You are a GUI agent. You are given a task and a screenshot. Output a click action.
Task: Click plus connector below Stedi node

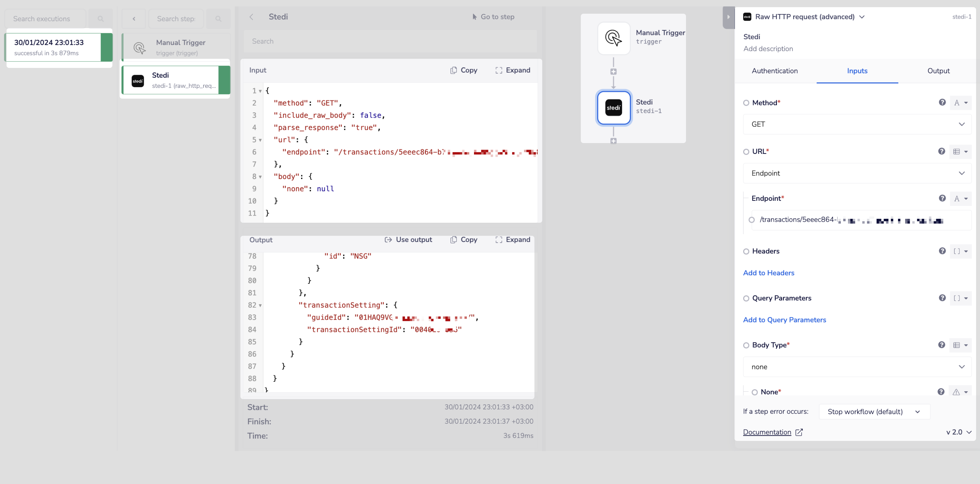(613, 141)
